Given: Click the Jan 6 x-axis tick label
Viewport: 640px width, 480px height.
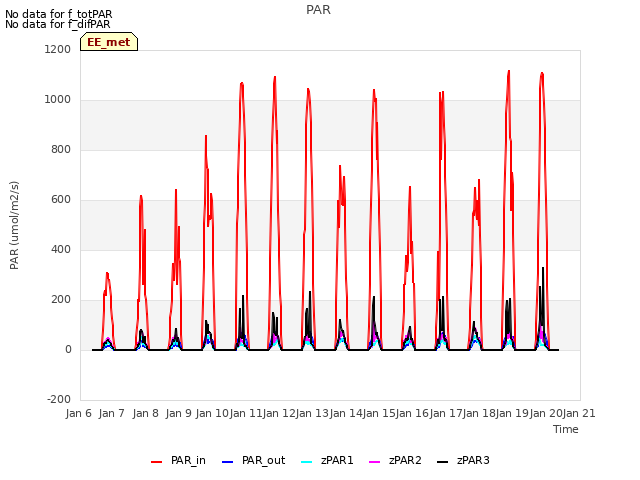Looking at the screenshot, I should coord(79,413).
